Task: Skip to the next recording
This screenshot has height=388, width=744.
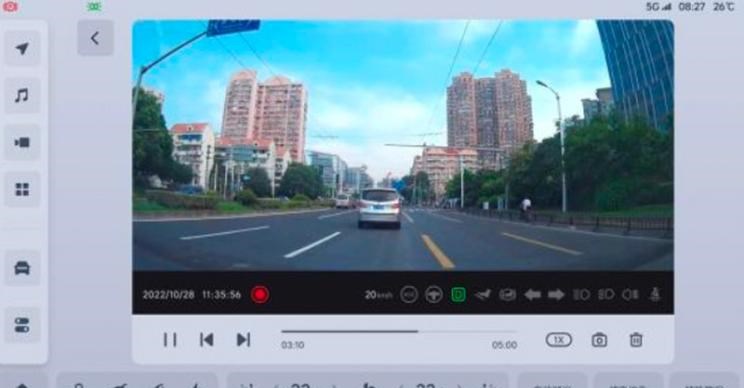Action: coord(243,340)
